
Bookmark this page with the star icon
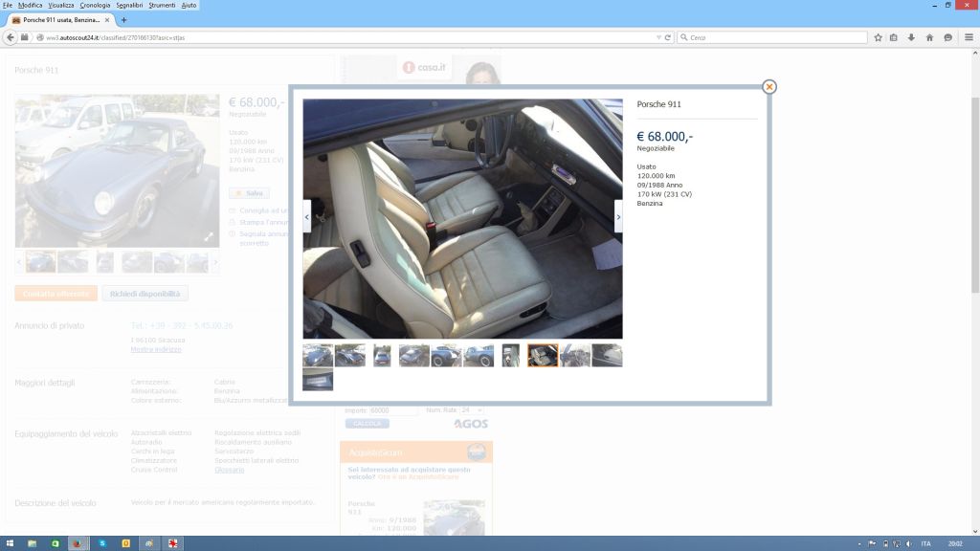878,37
